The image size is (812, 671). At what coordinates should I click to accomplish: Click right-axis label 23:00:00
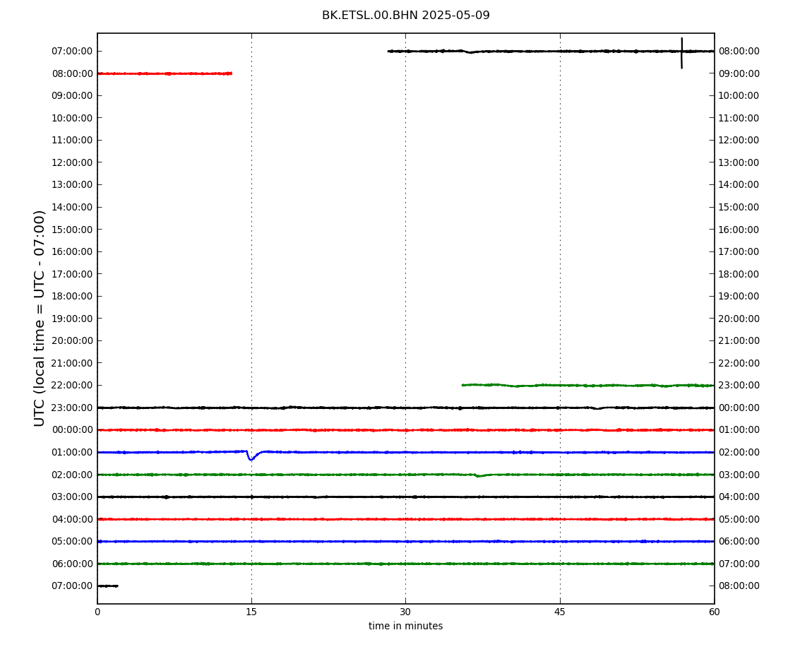(x=739, y=385)
